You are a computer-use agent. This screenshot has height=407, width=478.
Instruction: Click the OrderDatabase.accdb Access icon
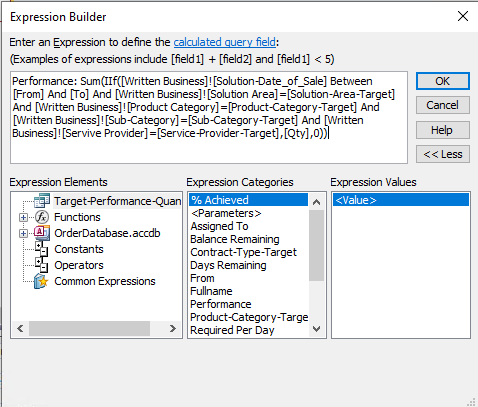tap(42, 233)
